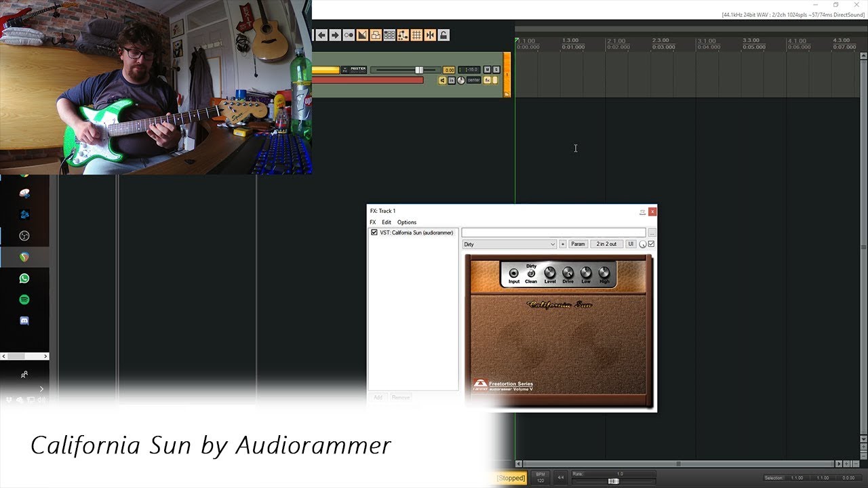The height and width of the screenshot is (488, 868).
Task: Click the master pan center field
Action: pyautogui.click(x=474, y=80)
